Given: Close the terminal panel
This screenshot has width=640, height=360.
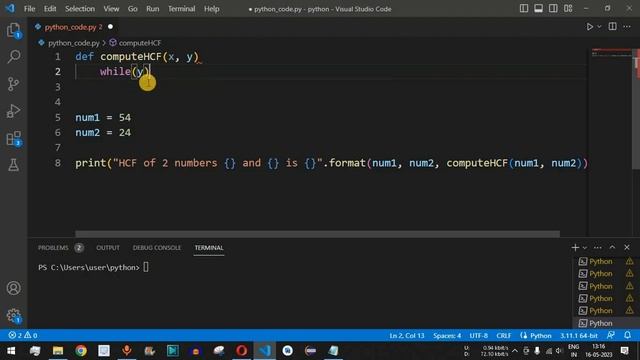Looking at the screenshot, I should tap(627, 247).
